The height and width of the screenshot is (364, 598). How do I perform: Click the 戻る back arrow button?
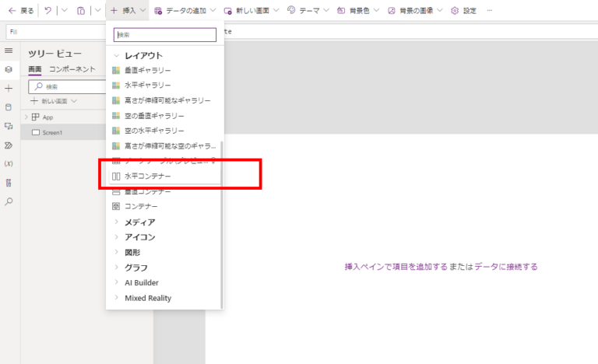click(20, 11)
